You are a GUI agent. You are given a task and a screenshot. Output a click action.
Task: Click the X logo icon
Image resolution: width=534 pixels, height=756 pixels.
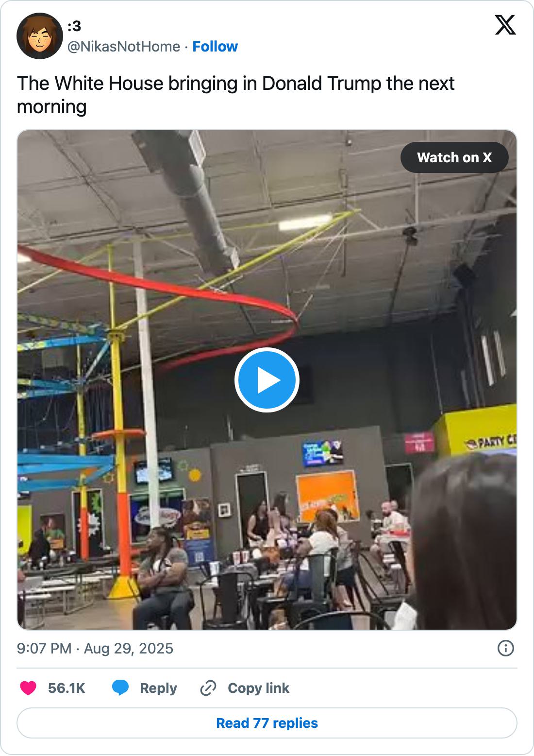pyautogui.click(x=505, y=25)
